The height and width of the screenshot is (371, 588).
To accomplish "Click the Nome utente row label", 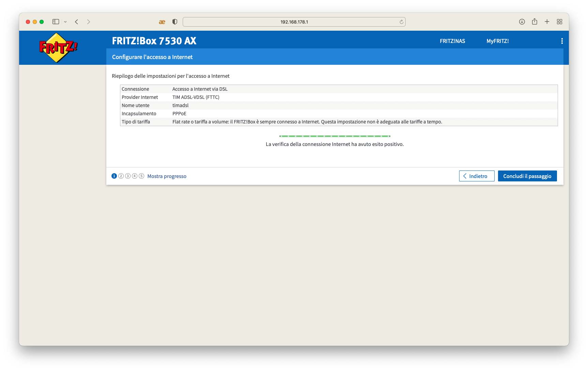I will pos(136,105).
